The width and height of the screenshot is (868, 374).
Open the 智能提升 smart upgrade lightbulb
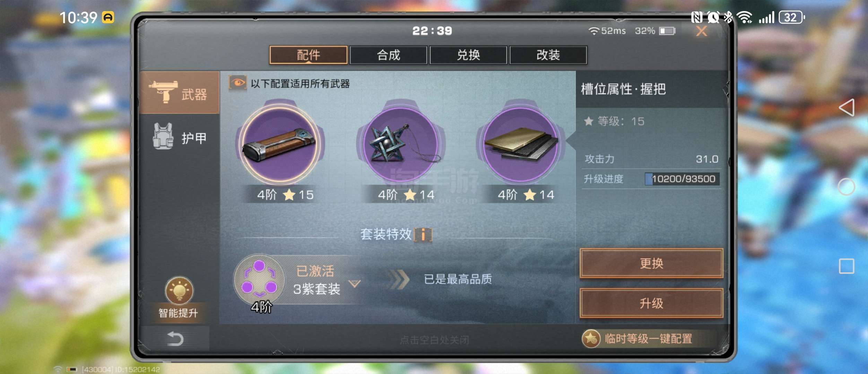point(179,290)
